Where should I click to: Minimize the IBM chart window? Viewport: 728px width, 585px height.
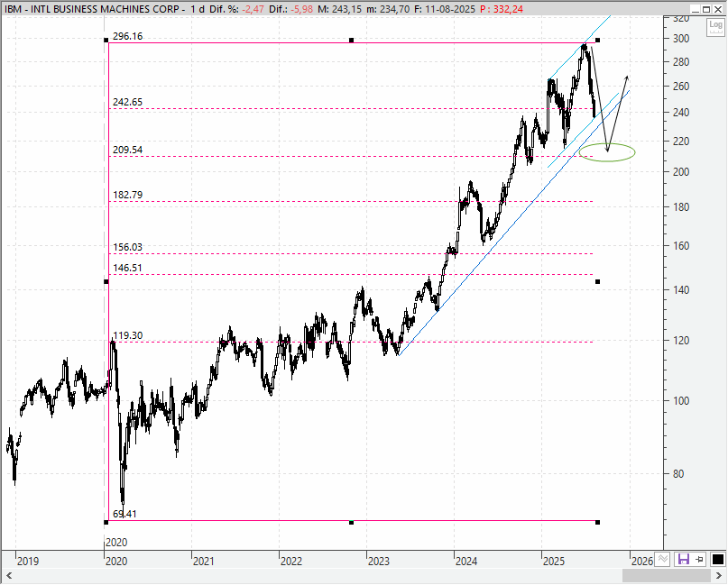tap(695, 9)
